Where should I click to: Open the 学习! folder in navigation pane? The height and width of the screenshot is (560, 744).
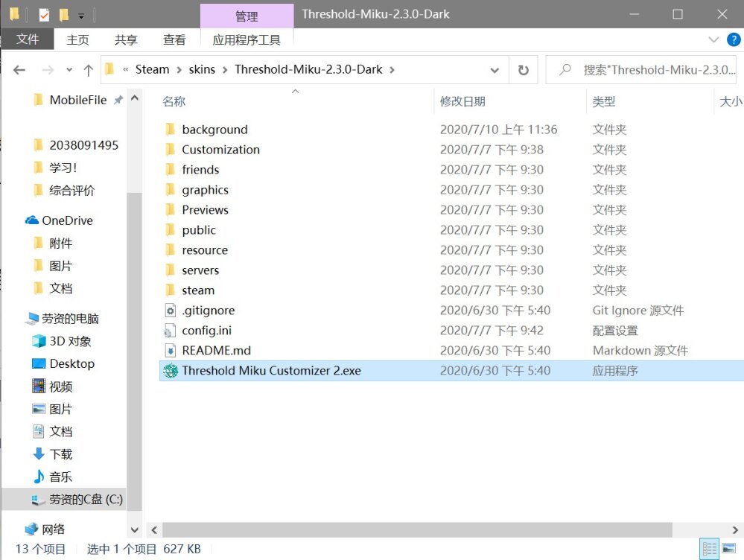tap(63, 168)
